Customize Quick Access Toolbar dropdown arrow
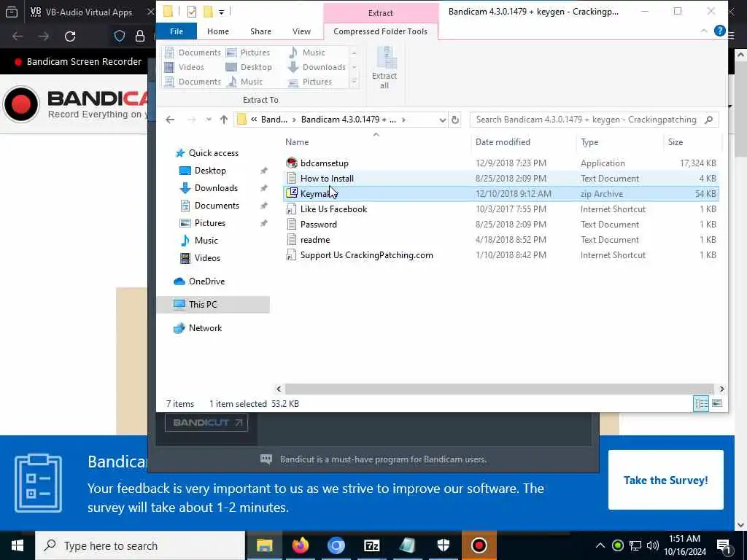This screenshot has width=747, height=560. click(222, 12)
